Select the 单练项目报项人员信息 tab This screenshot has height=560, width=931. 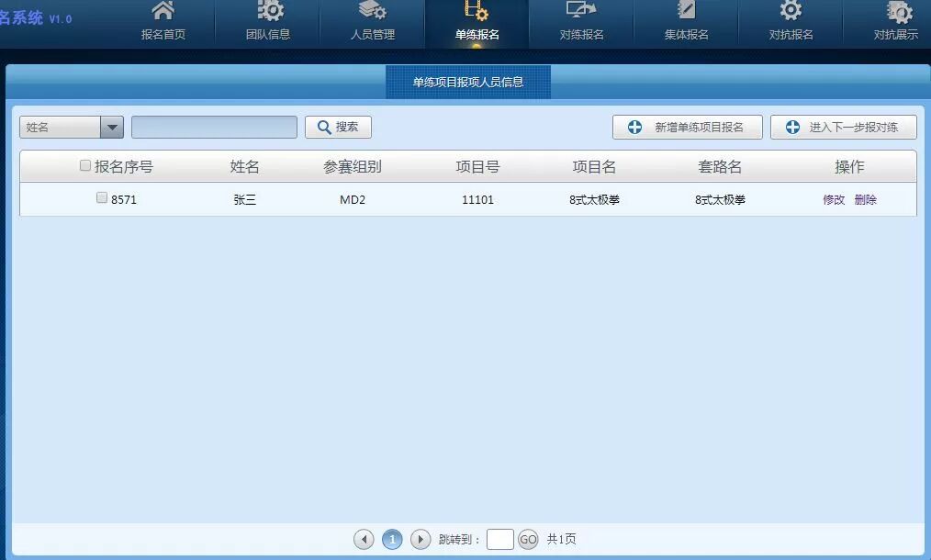[468, 82]
